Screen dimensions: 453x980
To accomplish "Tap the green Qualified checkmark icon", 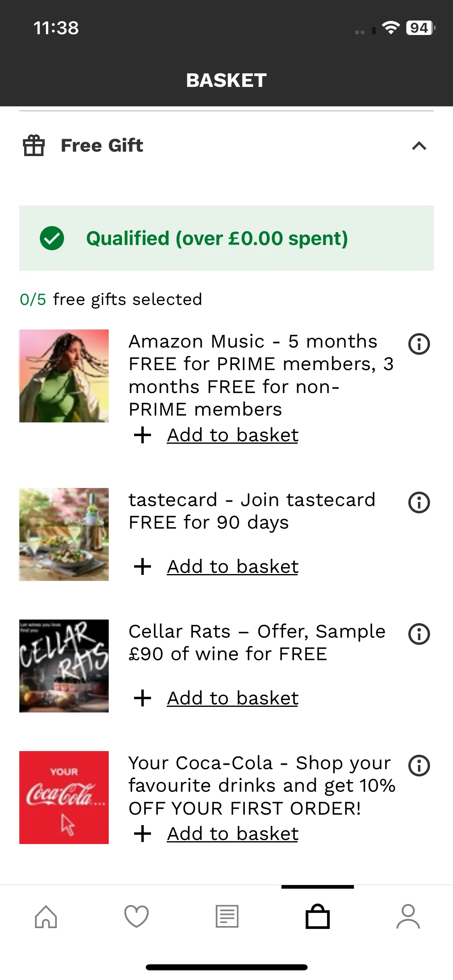I will click(x=52, y=238).
